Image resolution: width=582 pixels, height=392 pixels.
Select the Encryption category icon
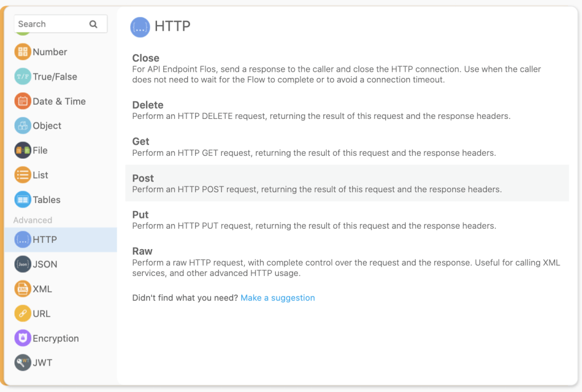[23, 338]
